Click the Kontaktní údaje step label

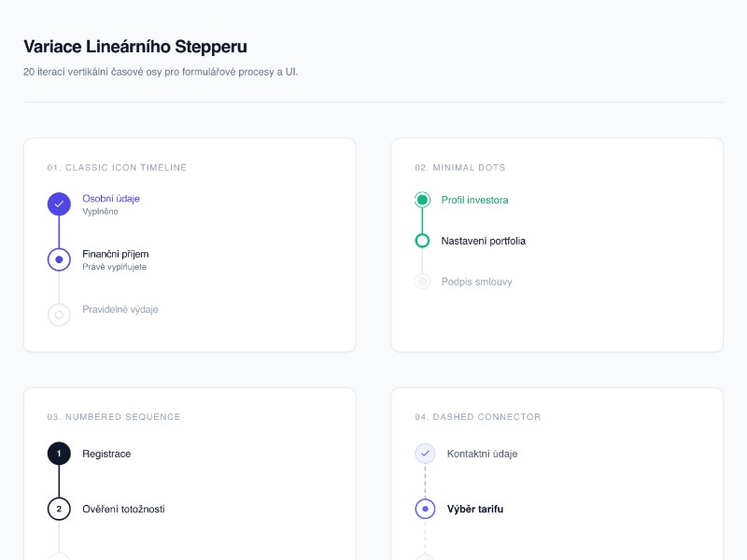tap(482, 454)
